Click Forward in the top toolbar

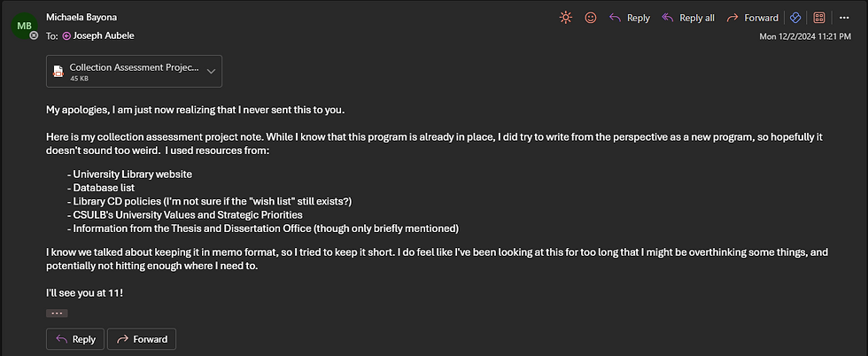point(752,18)
